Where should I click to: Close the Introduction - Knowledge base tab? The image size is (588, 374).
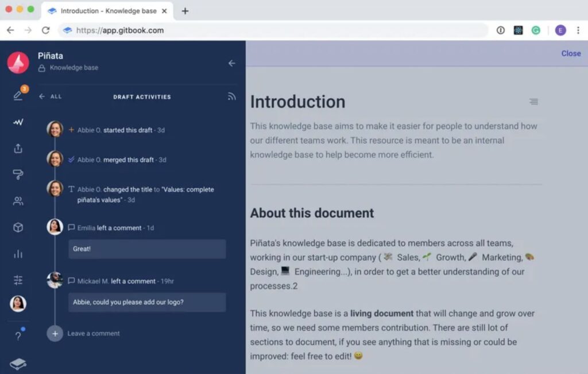164,11
